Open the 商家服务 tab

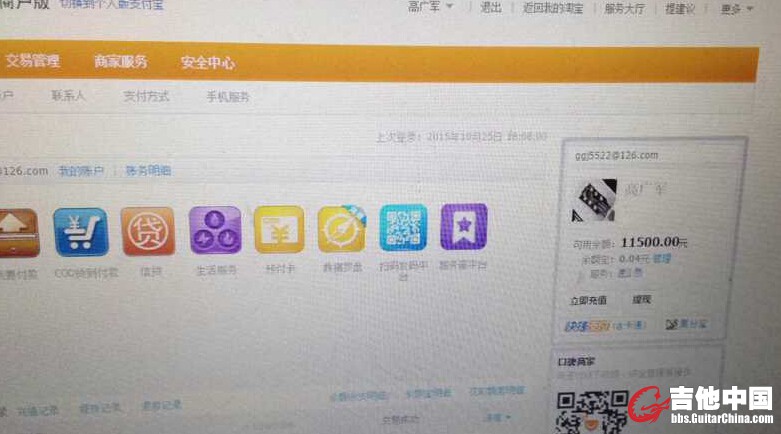pos(121,62)
